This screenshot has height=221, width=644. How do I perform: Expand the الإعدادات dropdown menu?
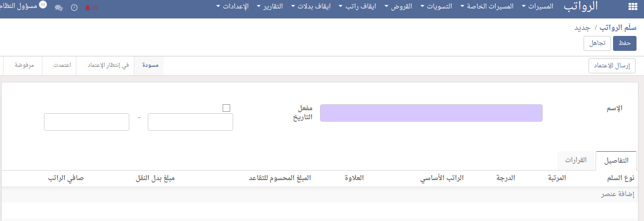[x=235, y=7]
